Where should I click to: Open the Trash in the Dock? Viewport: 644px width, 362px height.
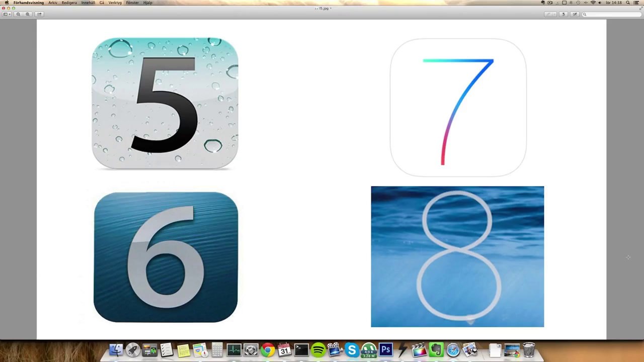click(529, 350)
